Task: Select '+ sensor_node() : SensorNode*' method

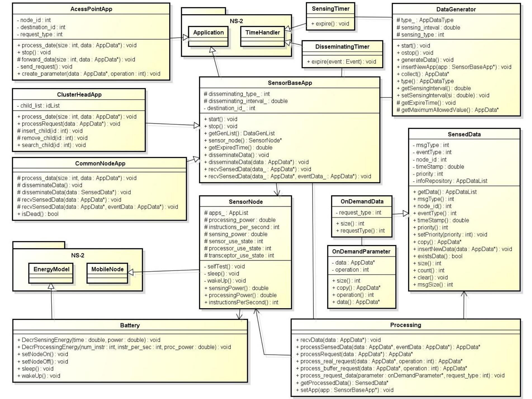Action: [x=243, y=140]
